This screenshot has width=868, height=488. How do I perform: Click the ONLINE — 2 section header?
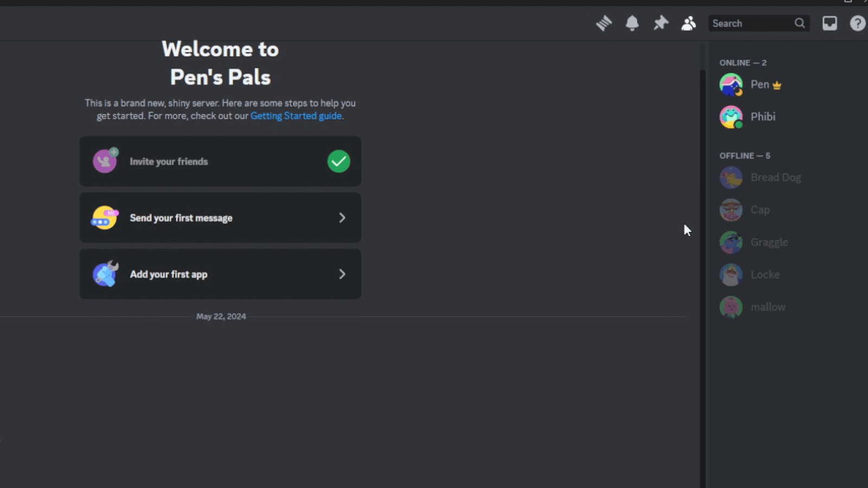click(743, 63)
